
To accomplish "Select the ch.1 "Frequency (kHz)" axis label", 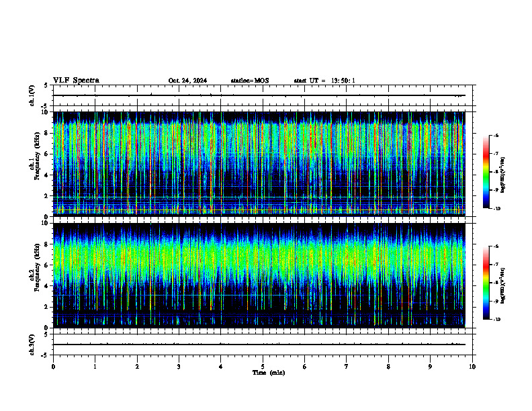I will [x=37, y=156].
